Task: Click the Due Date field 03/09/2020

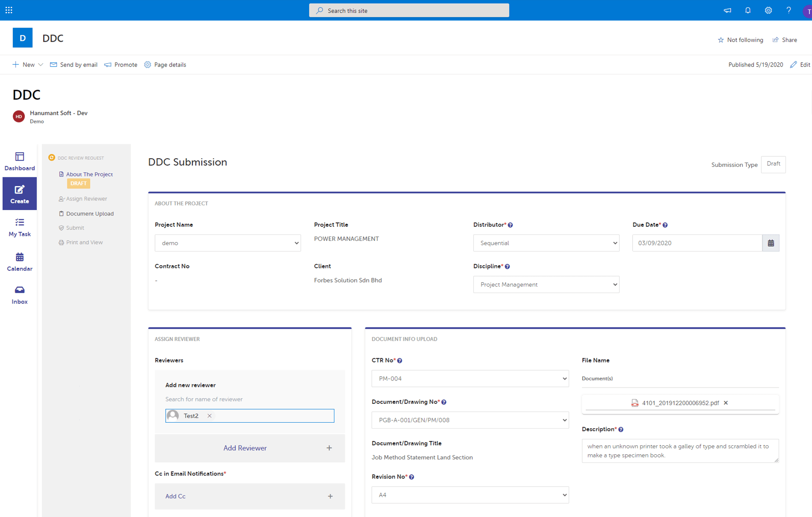Action: point(697,243)
